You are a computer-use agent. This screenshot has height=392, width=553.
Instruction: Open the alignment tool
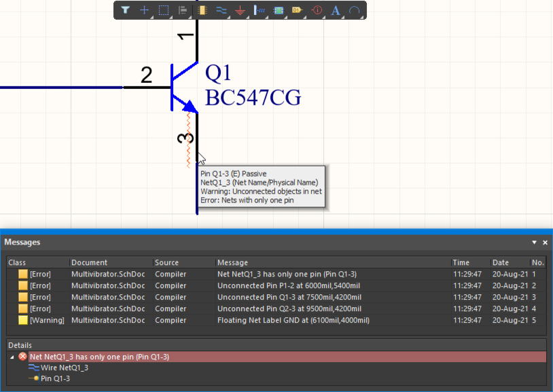[x=182, y=10]
